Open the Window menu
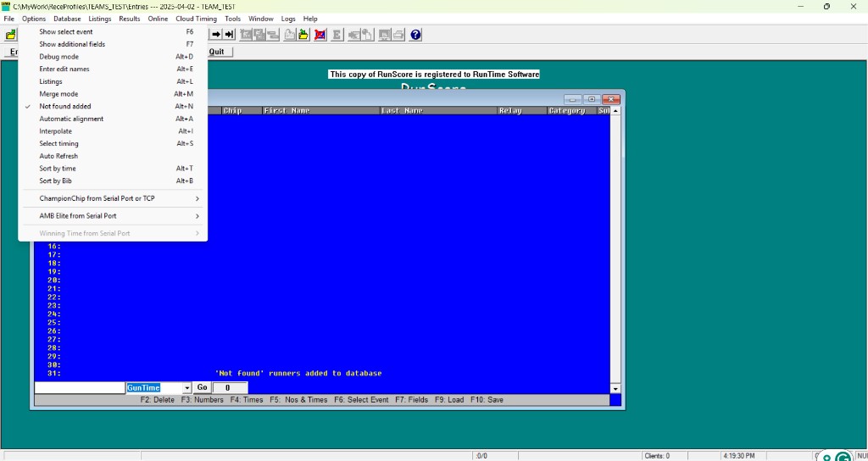The image size is (868, 461). pyautogui.click(x=261, y=19)
